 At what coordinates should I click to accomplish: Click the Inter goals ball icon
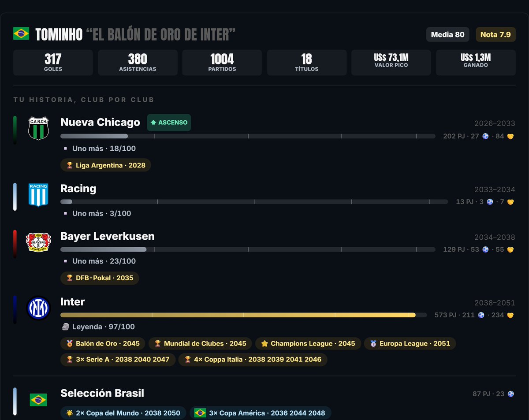[x=481, y=315]
